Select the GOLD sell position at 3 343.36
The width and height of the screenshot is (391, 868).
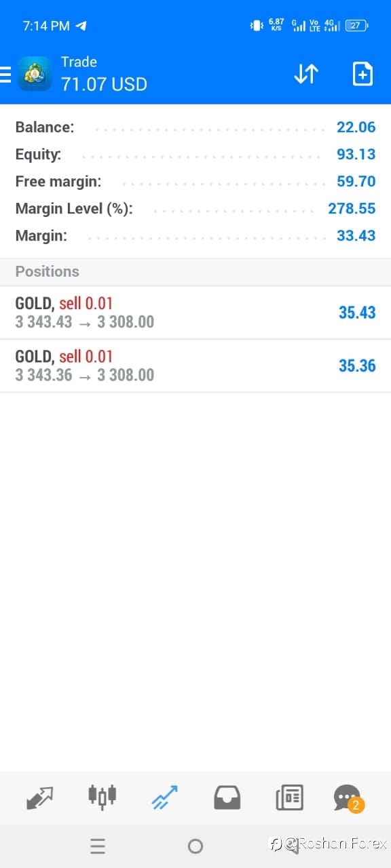195,366
